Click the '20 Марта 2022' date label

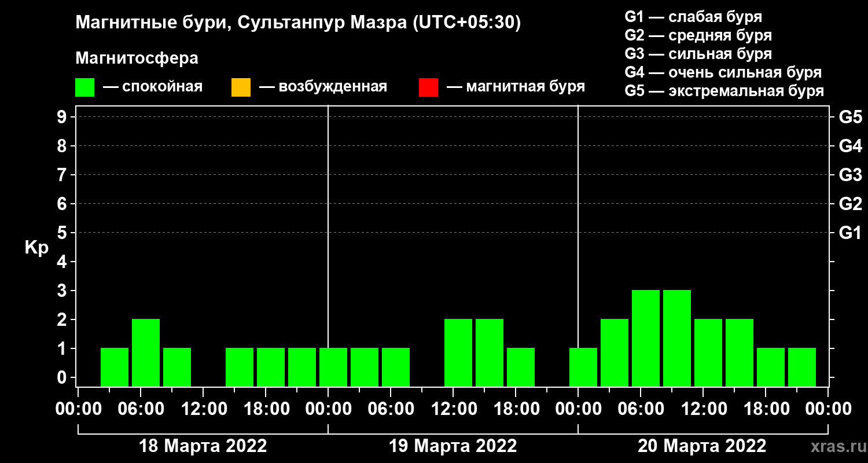pyautogui.click(x=703, y=446)
